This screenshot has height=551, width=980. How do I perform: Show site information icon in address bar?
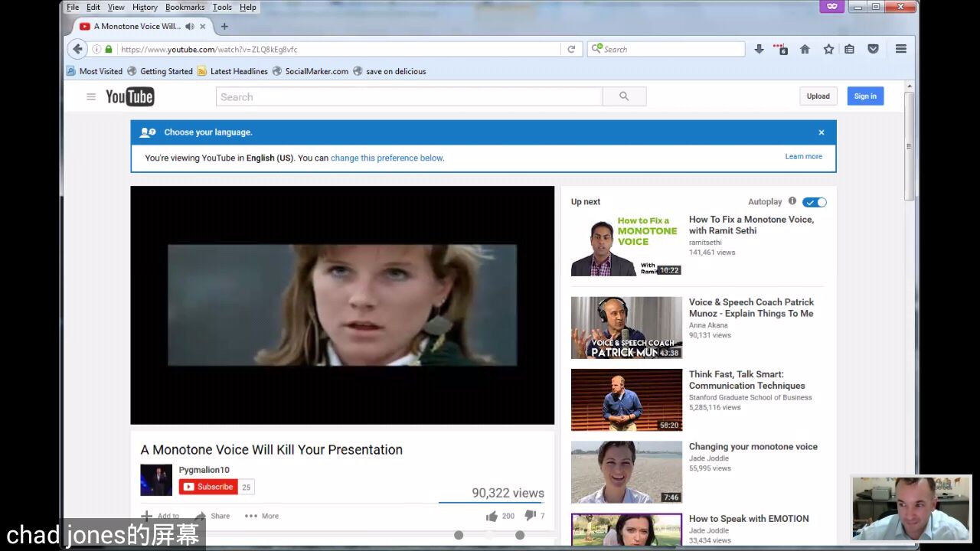tap(96, 49)
